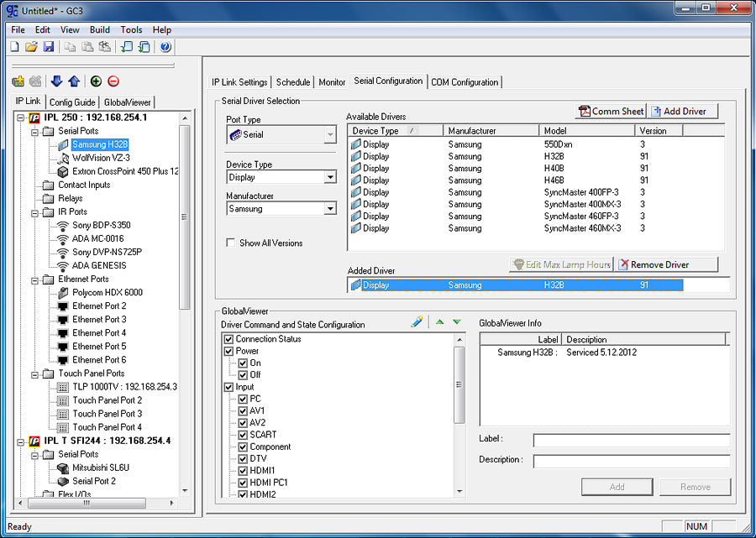756x538 pixels.
Task: Collapse Serial Ports under IPL 250
Action: click(x=34, y=131)
